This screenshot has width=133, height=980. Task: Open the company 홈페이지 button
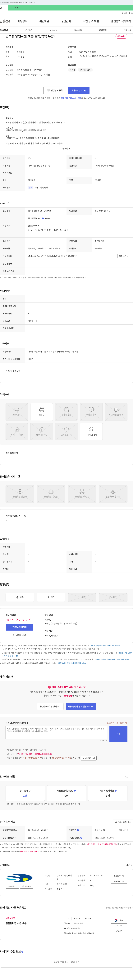pyautogui.click(x=119, y=876)
